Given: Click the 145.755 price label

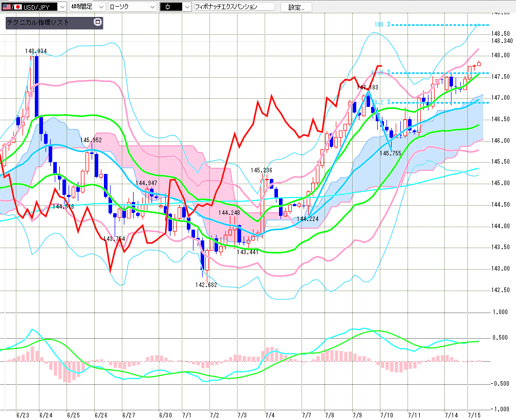Looking at the screenshot, I should (x=390, y=153).
